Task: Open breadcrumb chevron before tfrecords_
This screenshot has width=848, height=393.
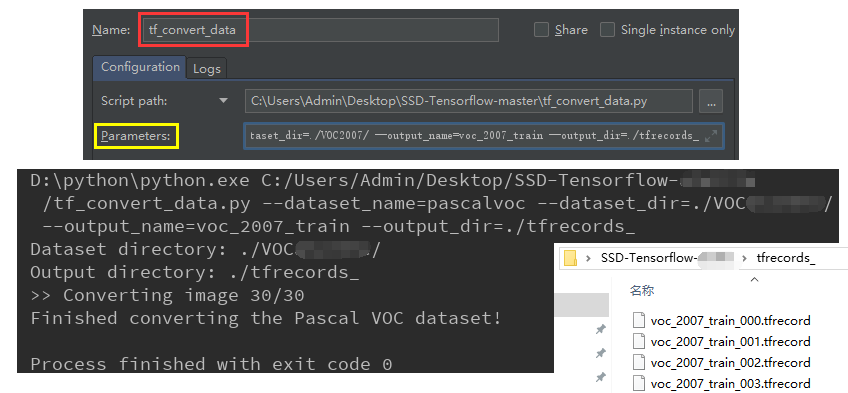Action: pos(745,258)
